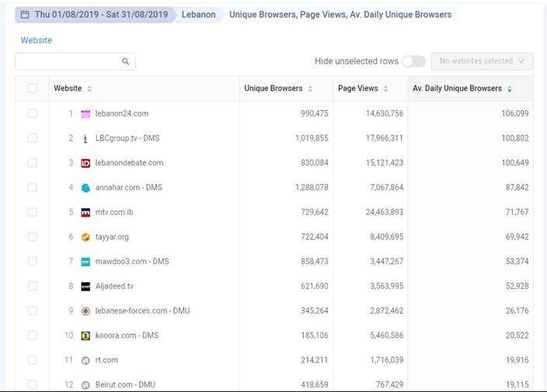Check the mtv.com.lb row checkbox

point(33,212)
